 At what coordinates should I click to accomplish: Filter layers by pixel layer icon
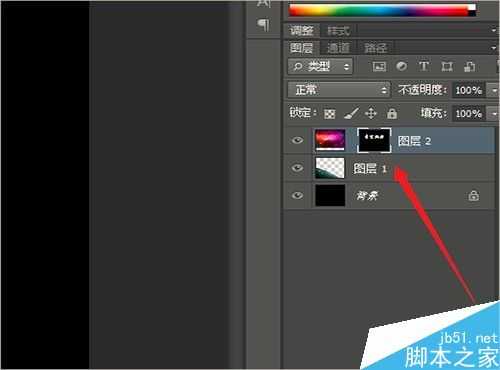click(x=379, y=67)
